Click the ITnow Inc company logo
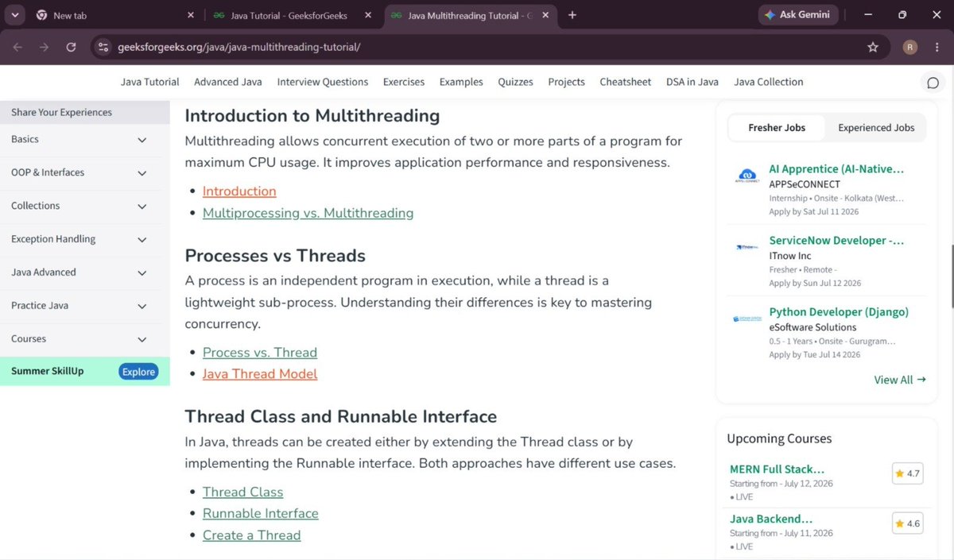The image size is (954, 560). tap(747, 248)
